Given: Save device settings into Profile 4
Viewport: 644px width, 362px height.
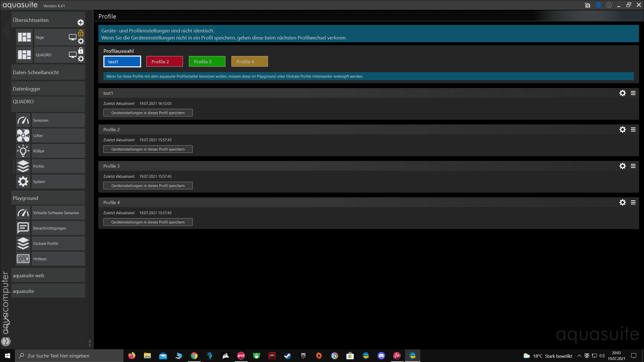Looking at the screenshot, I should click(x=148, y=222).
